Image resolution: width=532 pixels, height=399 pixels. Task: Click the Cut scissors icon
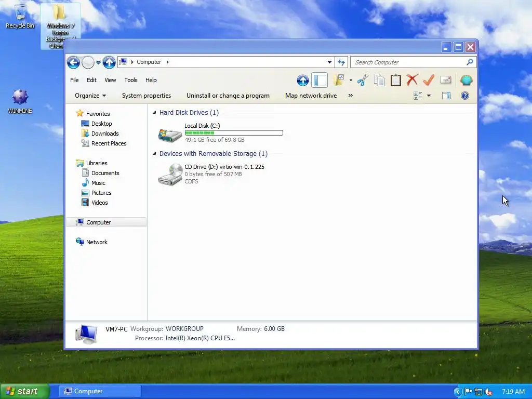[363, 80]
